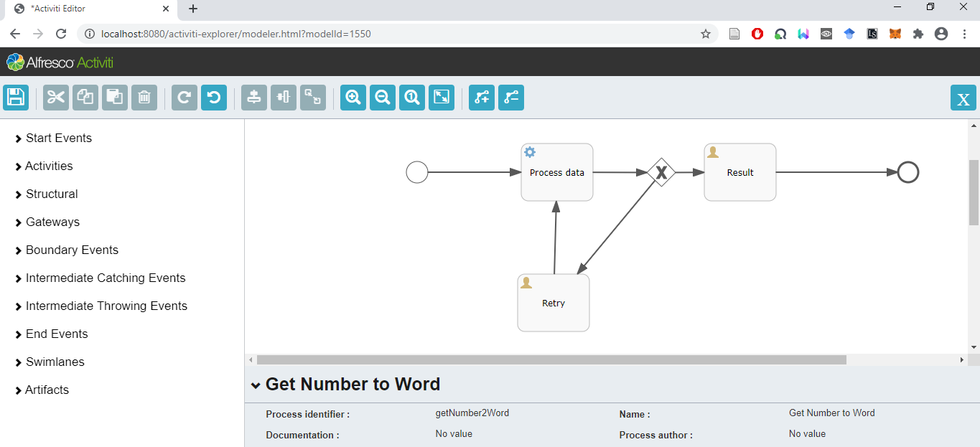Click the horizontal scrollbar under the canvas

(551, 359)
